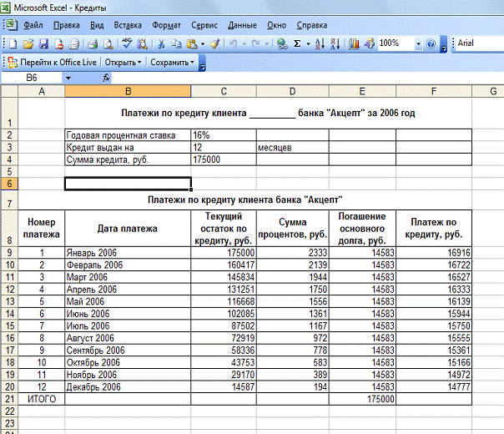The width and height of the screenshot is (504, 434).
Task: Run the ABC spelling check
Action: coord(127,43)
